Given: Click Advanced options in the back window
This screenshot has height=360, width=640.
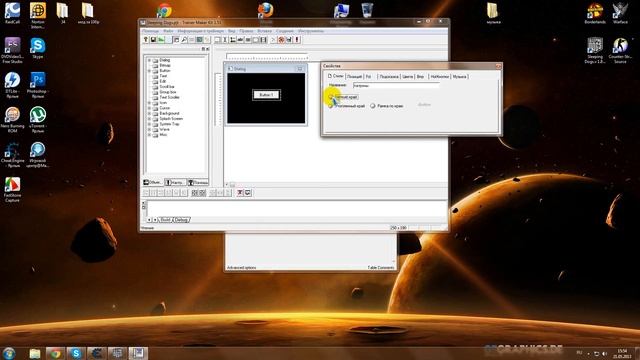Looking at the screenshot, I should 242,267.
